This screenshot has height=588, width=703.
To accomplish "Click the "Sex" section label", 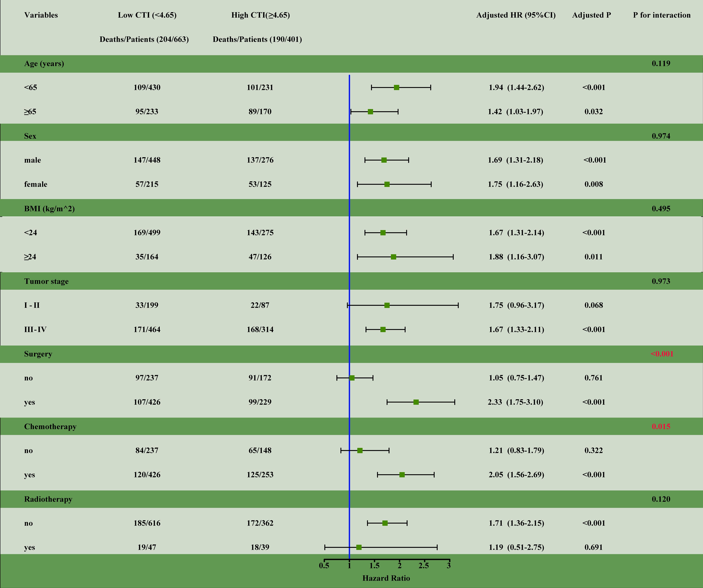I will click(x=30, y=136).
